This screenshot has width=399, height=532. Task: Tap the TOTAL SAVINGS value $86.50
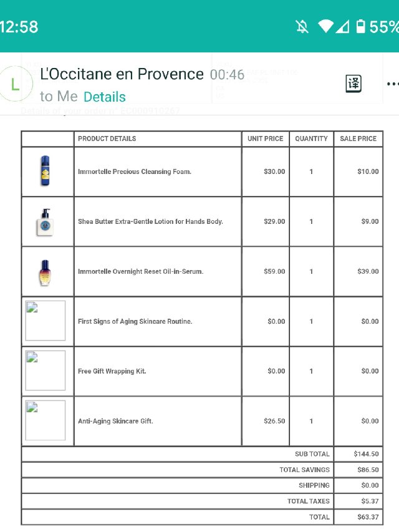[366, 470]
